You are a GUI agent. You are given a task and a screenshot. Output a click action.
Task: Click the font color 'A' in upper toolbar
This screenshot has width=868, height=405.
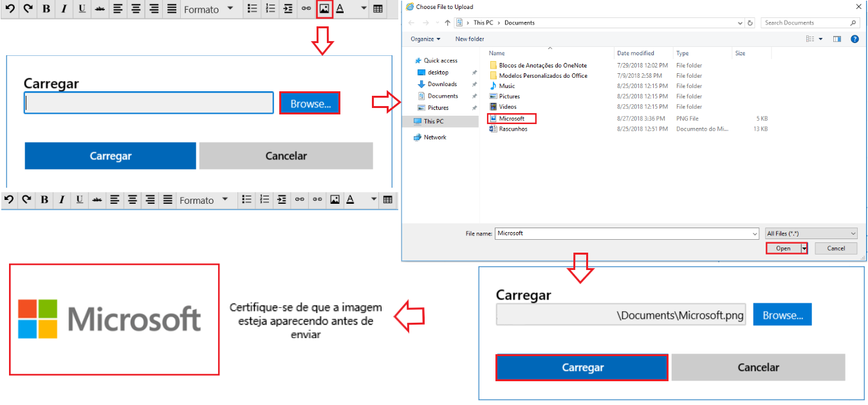coord(340,9)
